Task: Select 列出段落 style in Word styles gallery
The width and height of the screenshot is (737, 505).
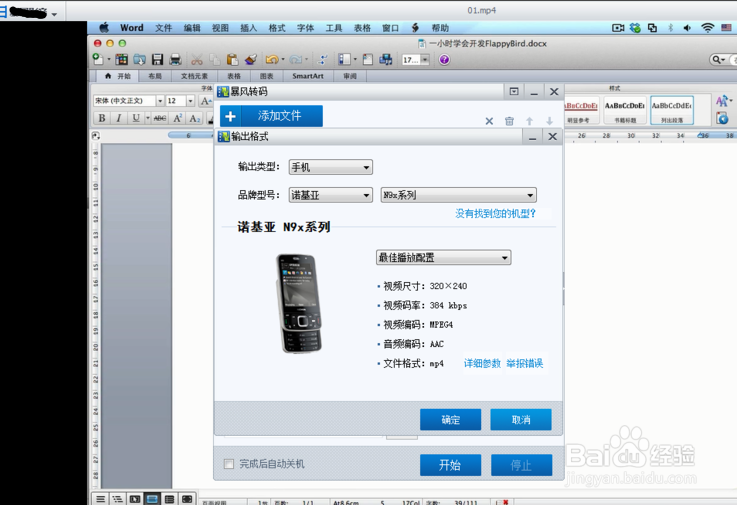Action: coord(672,110)
